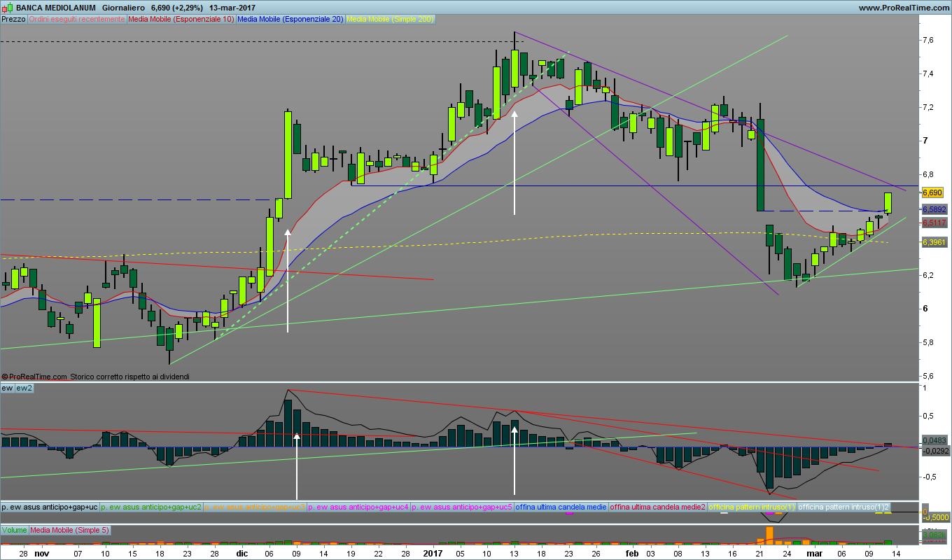This screenshot has height=560, width=952.
Task: Click the 13-mar-2017 date in title
Action: 233,8
